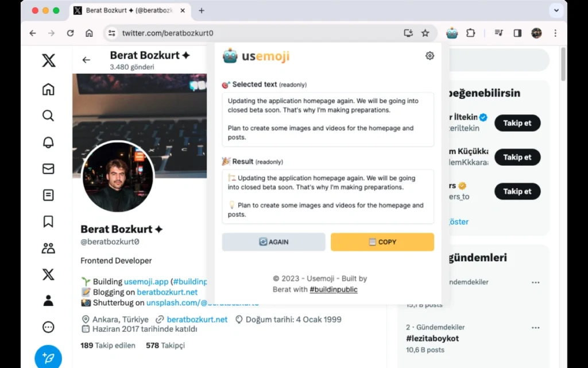The width and height of the screenshot is (588, 368).
Task: Open Explore using the magnifier icon
Action: coord(48,116)
